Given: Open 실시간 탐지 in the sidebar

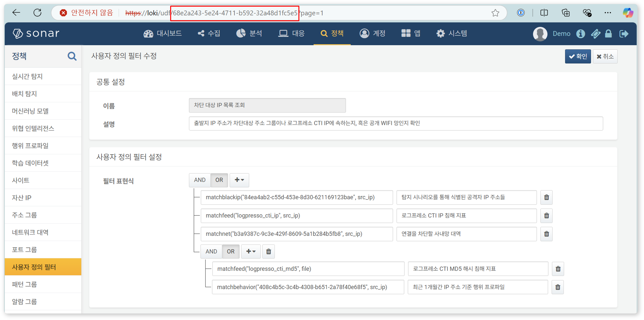Looking at the screenshot, I should [43, 76].
